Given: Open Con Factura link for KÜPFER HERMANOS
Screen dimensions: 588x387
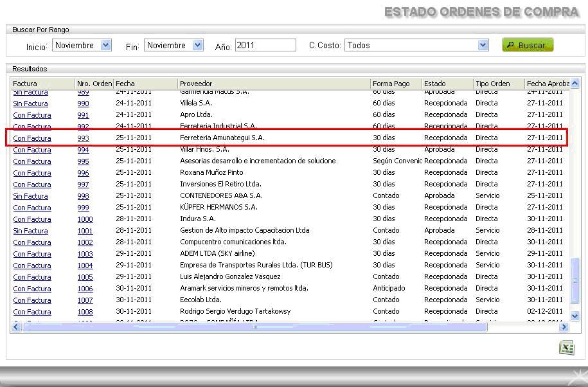Looking at the screenshot, I should coord(32,208).
